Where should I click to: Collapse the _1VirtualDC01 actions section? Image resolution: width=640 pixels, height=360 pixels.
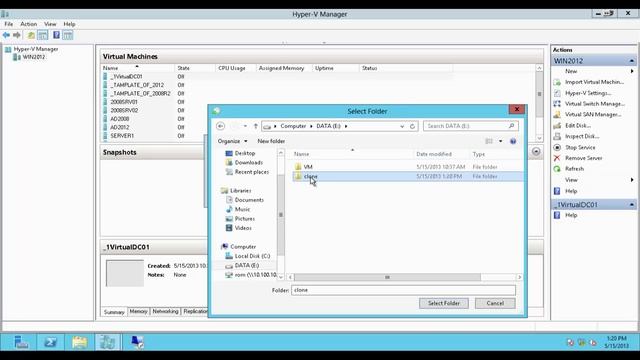(631, 204)
